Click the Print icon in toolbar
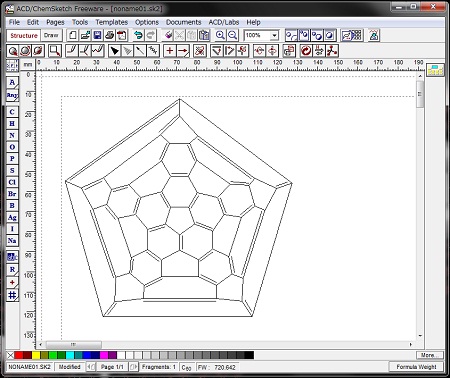 (x=109, y=35)
